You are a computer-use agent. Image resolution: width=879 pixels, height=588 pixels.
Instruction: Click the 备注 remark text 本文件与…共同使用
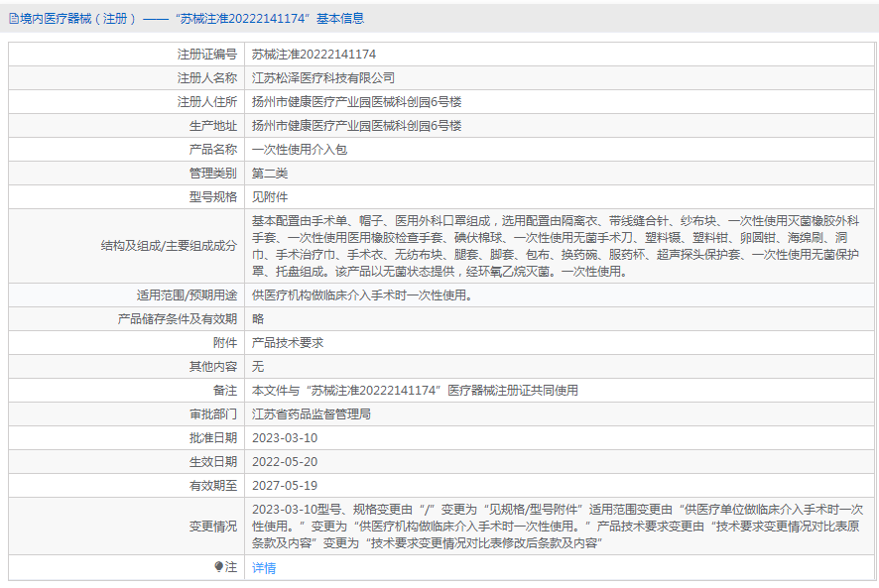[x=415, y=391]
